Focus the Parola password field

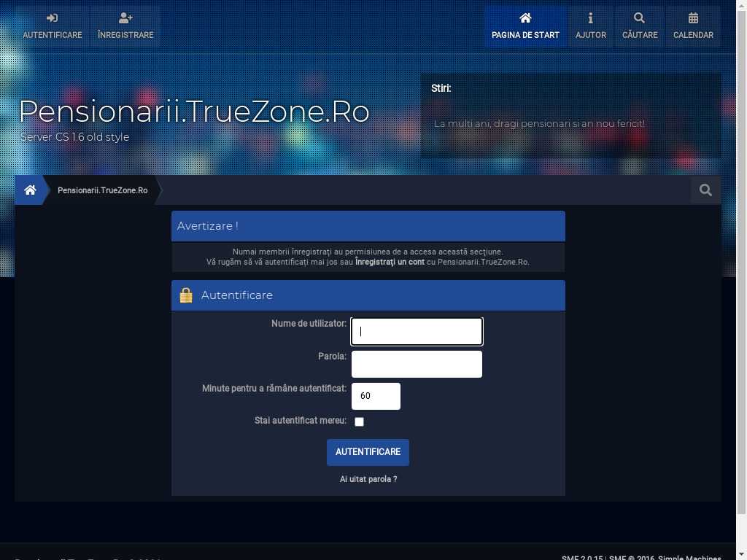pyautogui.click(x=417, y=365)
